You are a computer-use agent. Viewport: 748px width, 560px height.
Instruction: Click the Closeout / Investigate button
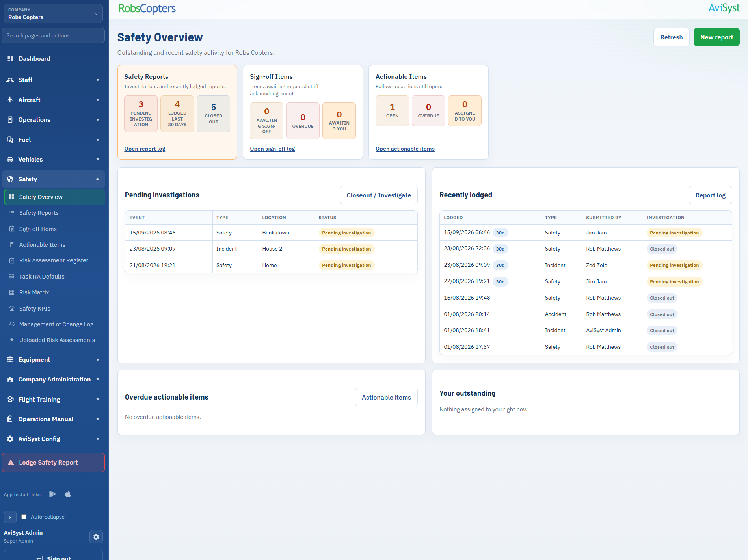pos(379,195)
